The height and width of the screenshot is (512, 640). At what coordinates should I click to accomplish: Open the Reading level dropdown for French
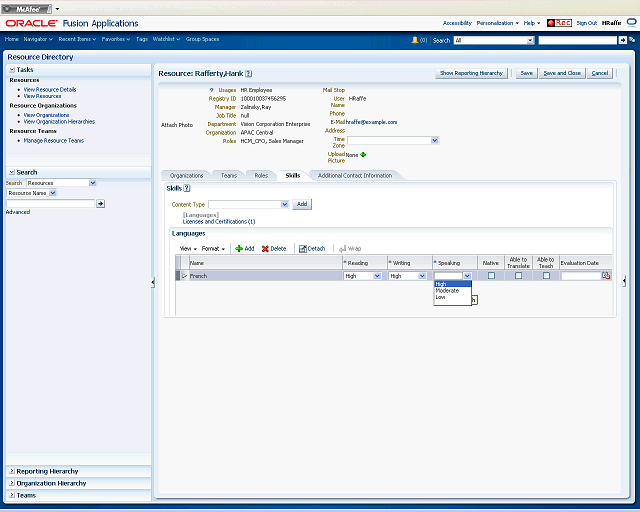pyautogui.click(x=377, y=276)
